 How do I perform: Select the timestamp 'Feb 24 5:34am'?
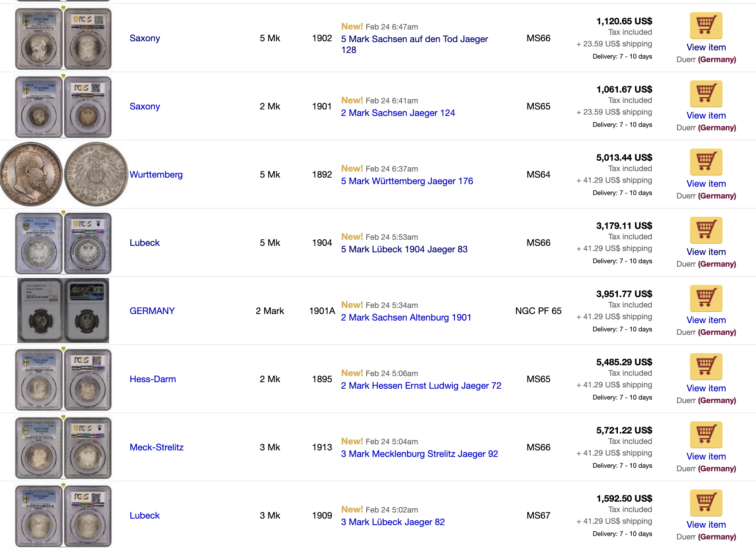point(392,305)
